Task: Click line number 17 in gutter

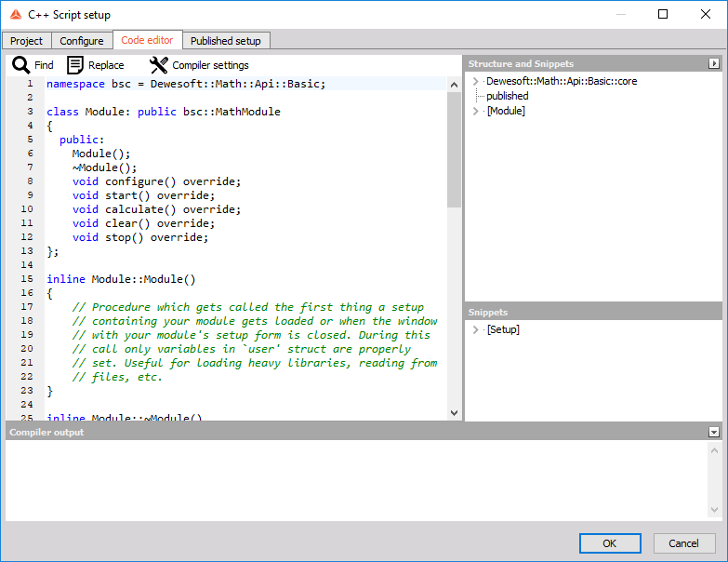Action: point(27,307)
